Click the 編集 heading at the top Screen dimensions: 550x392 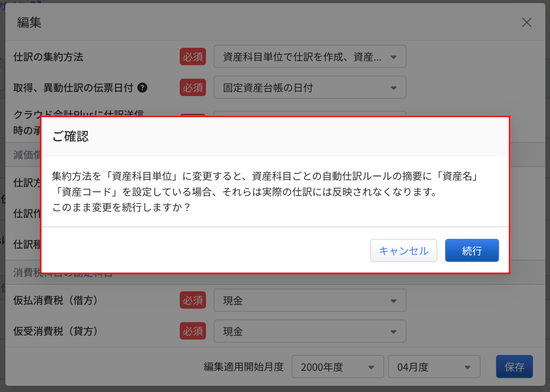tap(29, 22)
